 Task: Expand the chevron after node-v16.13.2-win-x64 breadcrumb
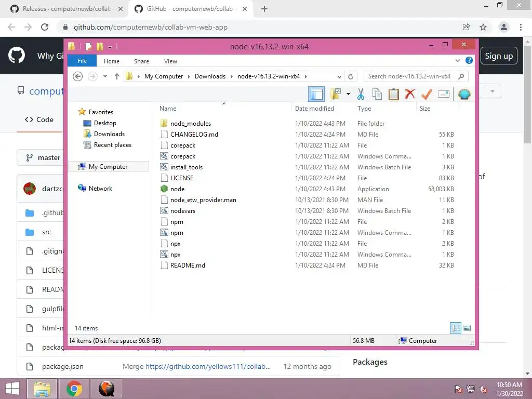coord(306,76)
